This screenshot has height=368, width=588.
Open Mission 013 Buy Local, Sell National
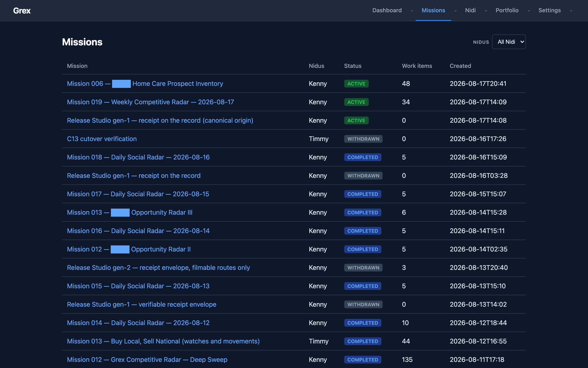163,341
